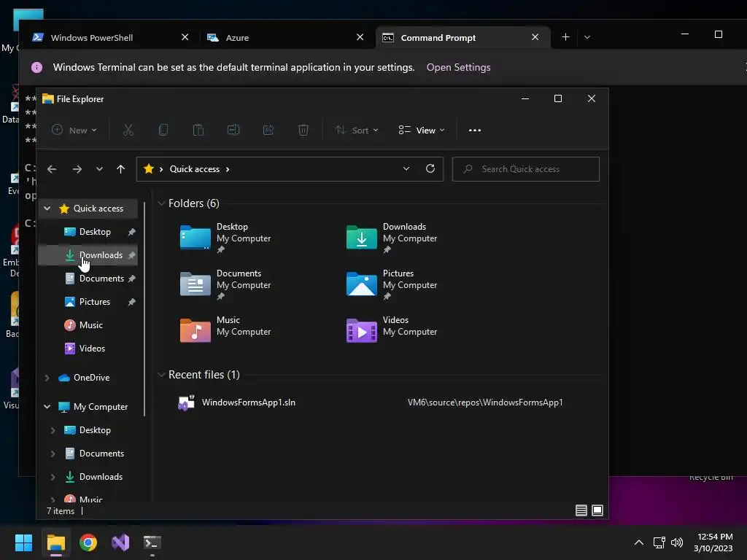Viewport: 747px width, 560px height.
Task: Select the Command Prompt tab
Action: (x=462, y=38)
